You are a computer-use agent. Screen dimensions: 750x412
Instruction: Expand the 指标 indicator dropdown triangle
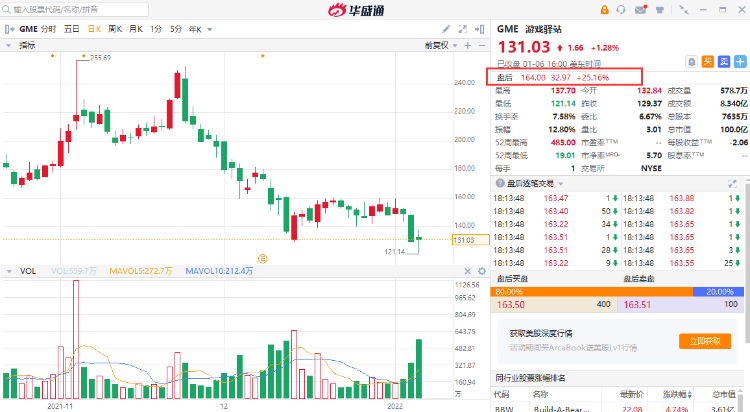tap(9, 45)
